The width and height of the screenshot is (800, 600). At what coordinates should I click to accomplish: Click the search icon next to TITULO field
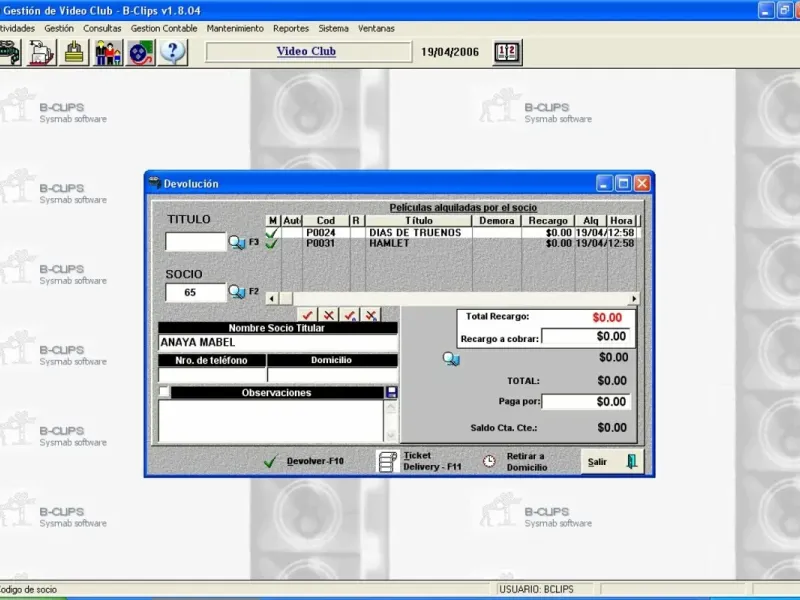237,242
